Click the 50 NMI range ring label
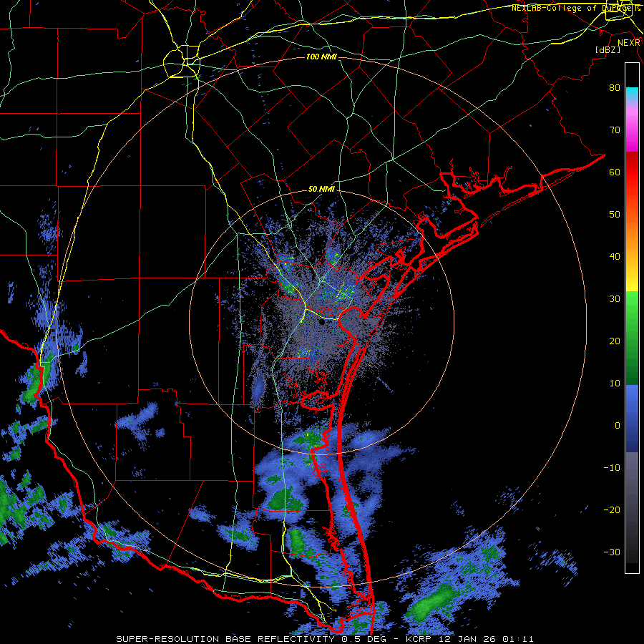644x644 pixels. coord(321,190)
